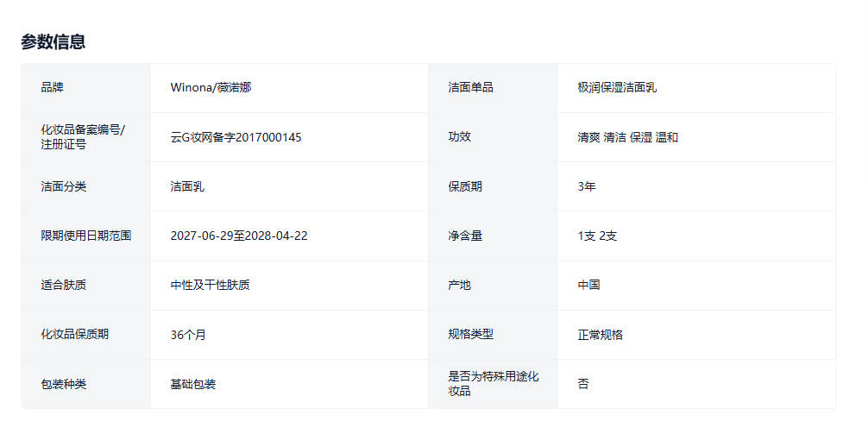The width and height of the screenshot is (868, 434).
Task: Select the 功效 value 清爽 清洁 保湿 温和
Action: click(x=627, y=137)
